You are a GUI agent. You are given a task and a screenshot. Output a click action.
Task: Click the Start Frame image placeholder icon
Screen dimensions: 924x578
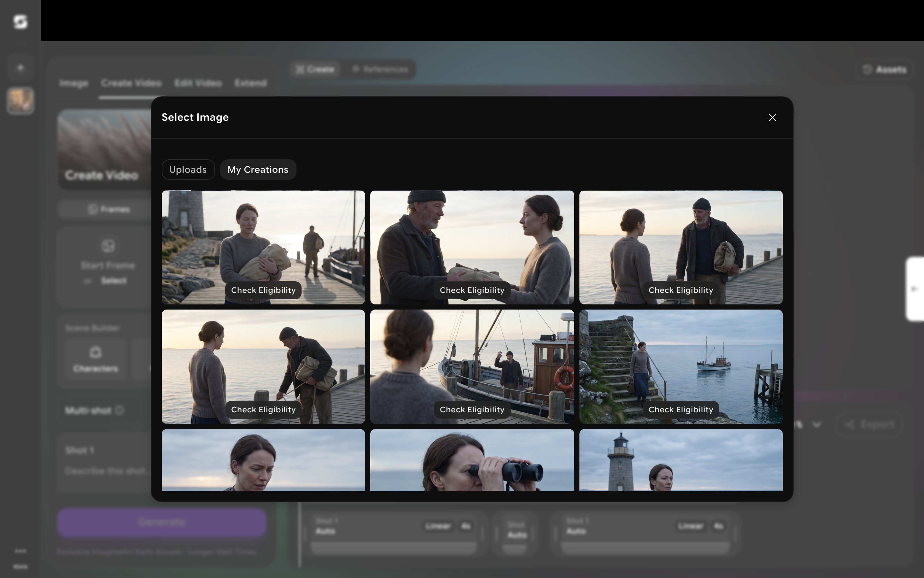point(108,246)
